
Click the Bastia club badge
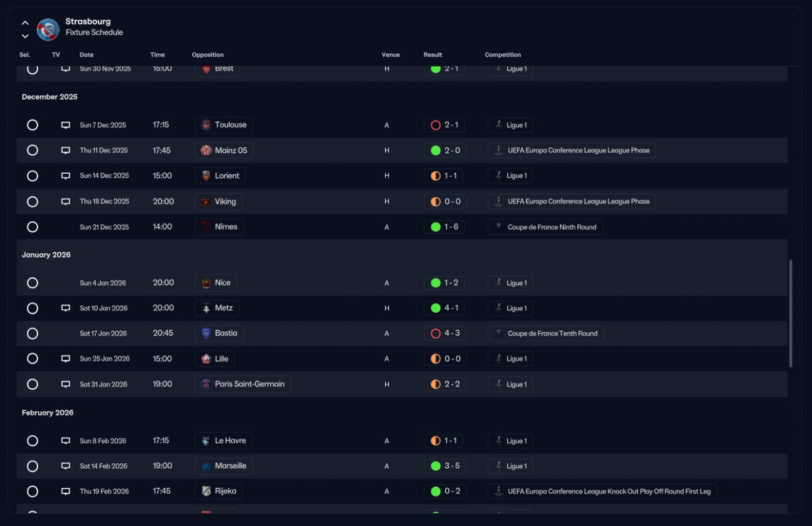coord(206,333)
